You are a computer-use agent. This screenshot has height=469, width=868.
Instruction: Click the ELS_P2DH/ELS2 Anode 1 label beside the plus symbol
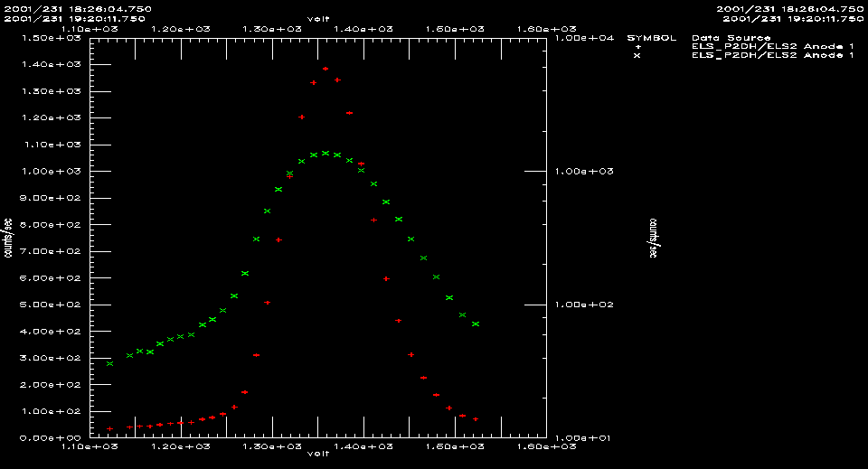pos(773,46)
